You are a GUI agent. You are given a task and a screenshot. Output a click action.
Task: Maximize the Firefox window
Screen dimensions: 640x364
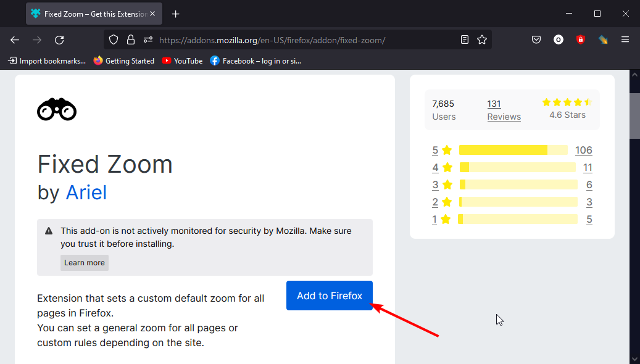pyautogui.click(x=597, y=14)
